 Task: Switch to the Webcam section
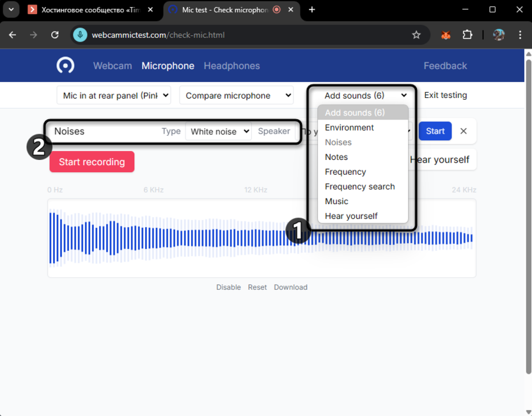click(x=113, y=66)
